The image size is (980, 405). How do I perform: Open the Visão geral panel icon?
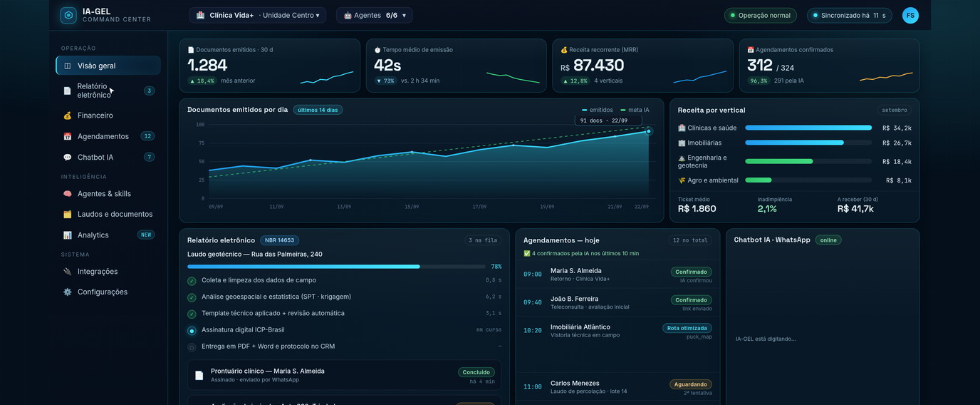[x=68, y=66]
